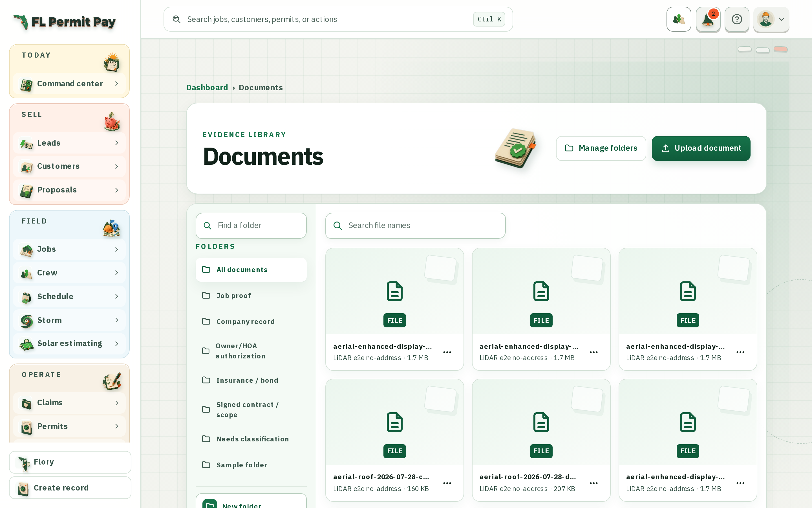Open the Claims navigation item

click(x=69, y=403)
